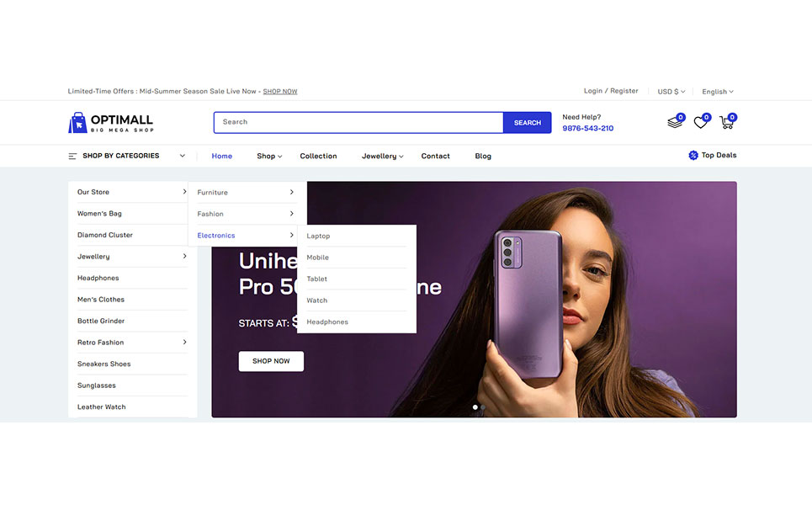Open the shopping cart icon
The width and height of the screenshot is (812, 505).
click(x=726, y=122)
